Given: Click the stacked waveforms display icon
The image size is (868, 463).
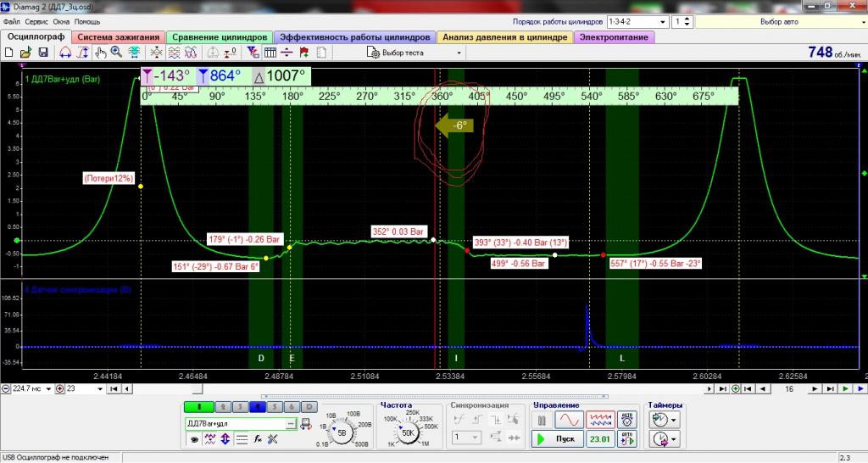Looking at the screenshot, I should pos(174,53).
